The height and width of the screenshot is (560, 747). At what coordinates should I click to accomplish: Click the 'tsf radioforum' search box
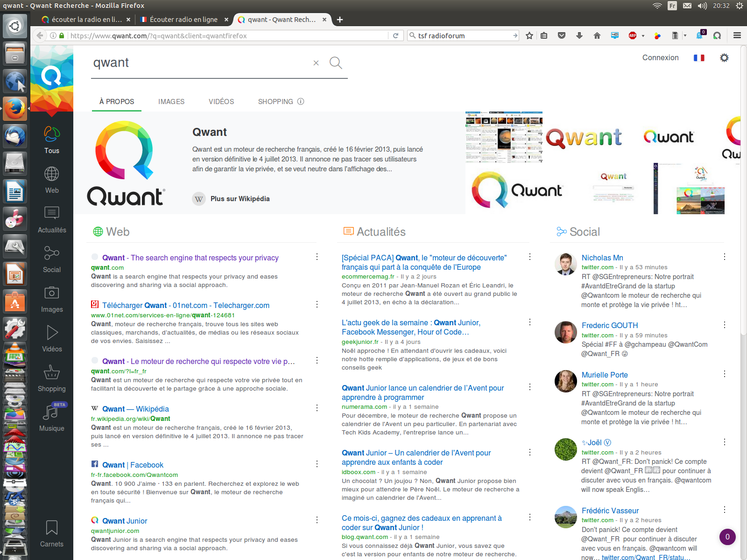pyautogui.click(x=464, y=35)
